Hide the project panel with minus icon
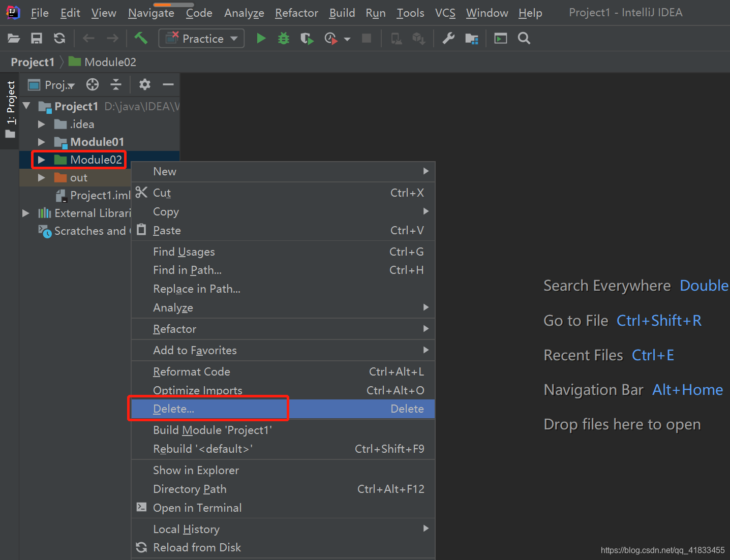This screenshot has width=730, height=560. [168, 84]
